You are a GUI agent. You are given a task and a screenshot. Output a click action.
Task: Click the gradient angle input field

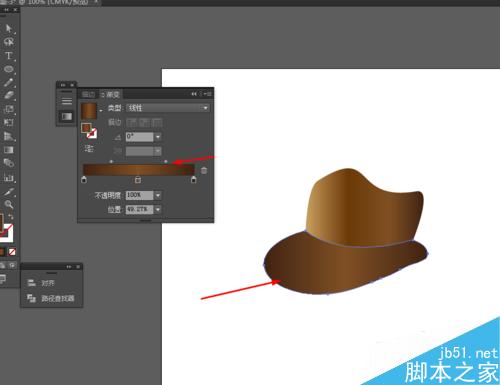[139, 137]
